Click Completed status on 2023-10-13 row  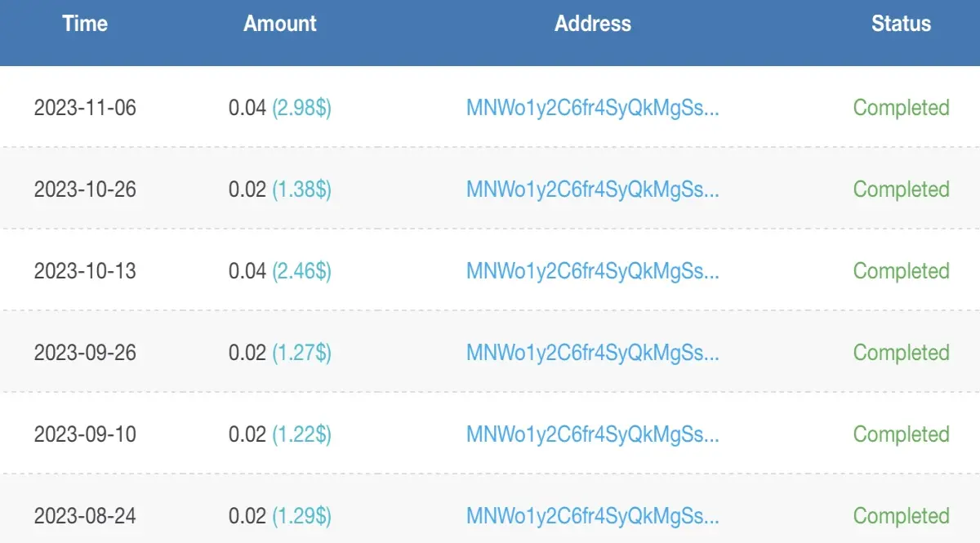[902, 271]
